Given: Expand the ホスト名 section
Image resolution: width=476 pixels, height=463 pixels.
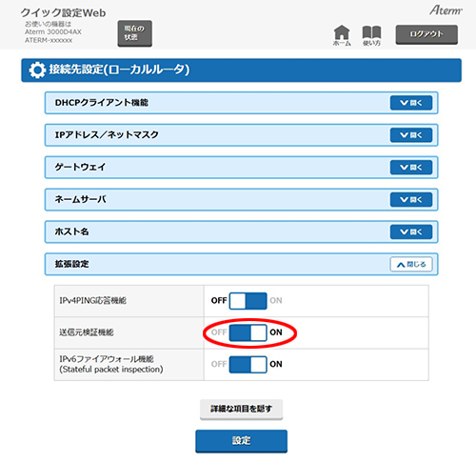Looking at the screenshot, I should tap(411, 231).
